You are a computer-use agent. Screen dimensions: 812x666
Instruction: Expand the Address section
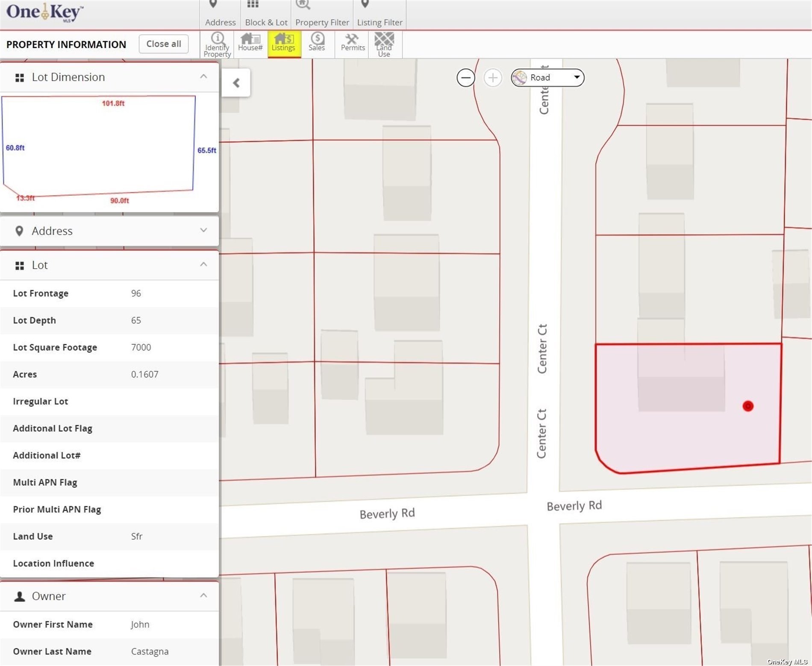coord(203,230)
